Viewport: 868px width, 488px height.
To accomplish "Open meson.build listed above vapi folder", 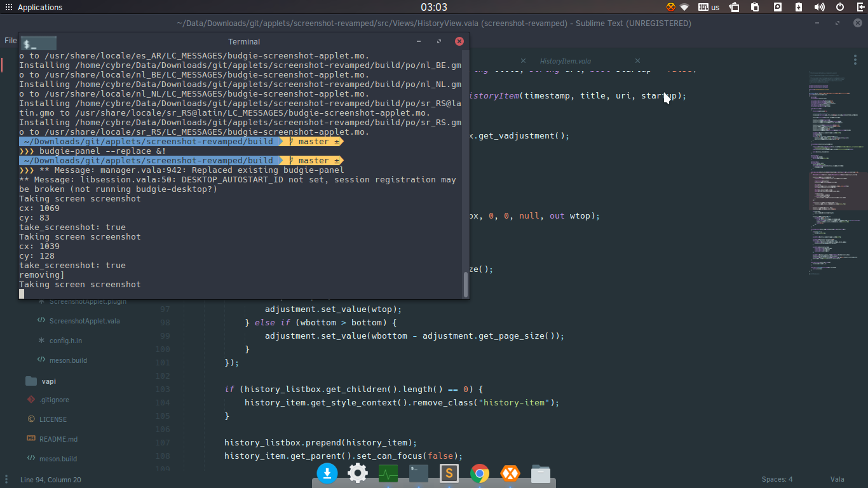I will pyautogui.click(x=68, y=360).
